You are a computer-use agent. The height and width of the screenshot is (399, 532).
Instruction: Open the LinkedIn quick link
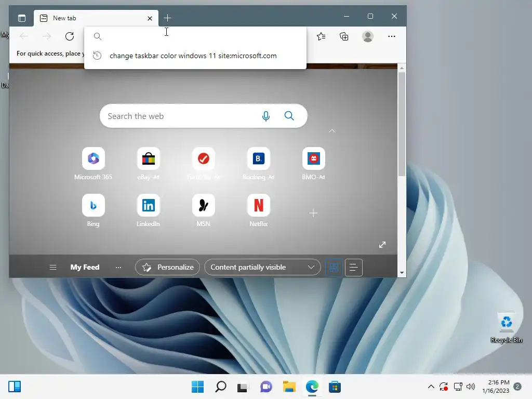[148, 210]
